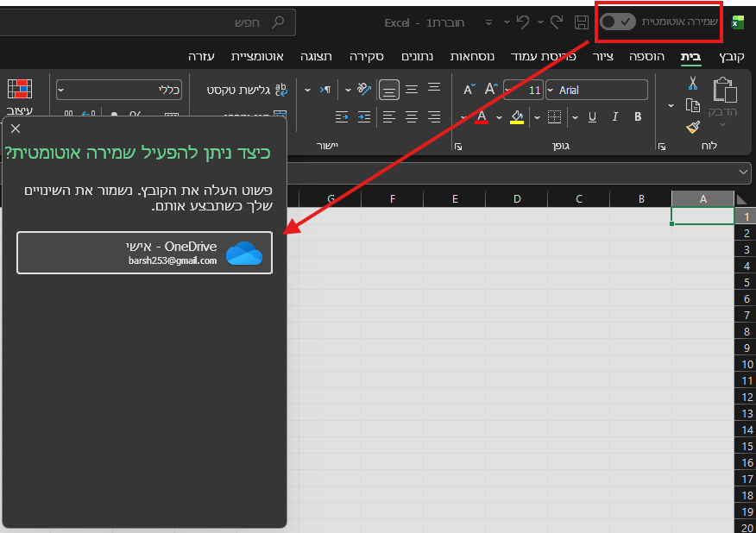Image resolution: width=756 pixels, height=533 pixels.
Task: Select column A header
Action: coord(703,198)
